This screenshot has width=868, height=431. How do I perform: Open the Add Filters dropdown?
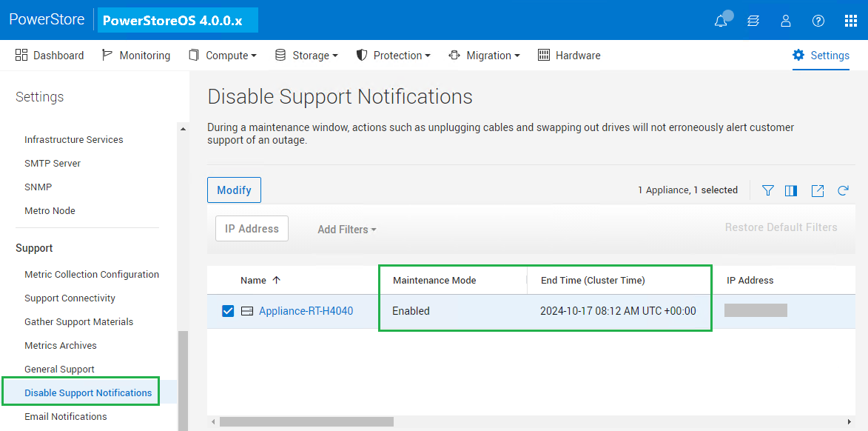pyautogui.click(x=346, y=230)
